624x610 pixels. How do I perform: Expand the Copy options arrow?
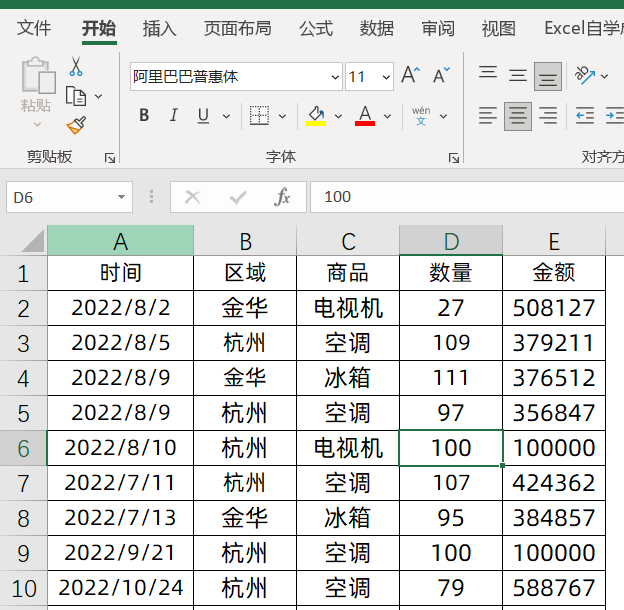click(x=98, y=96)
